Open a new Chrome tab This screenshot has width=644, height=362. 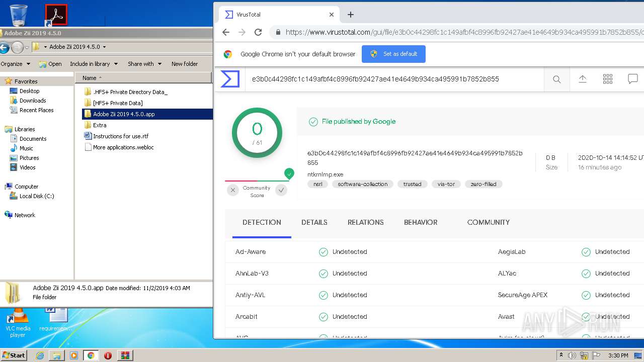click(x=351, y=15)
